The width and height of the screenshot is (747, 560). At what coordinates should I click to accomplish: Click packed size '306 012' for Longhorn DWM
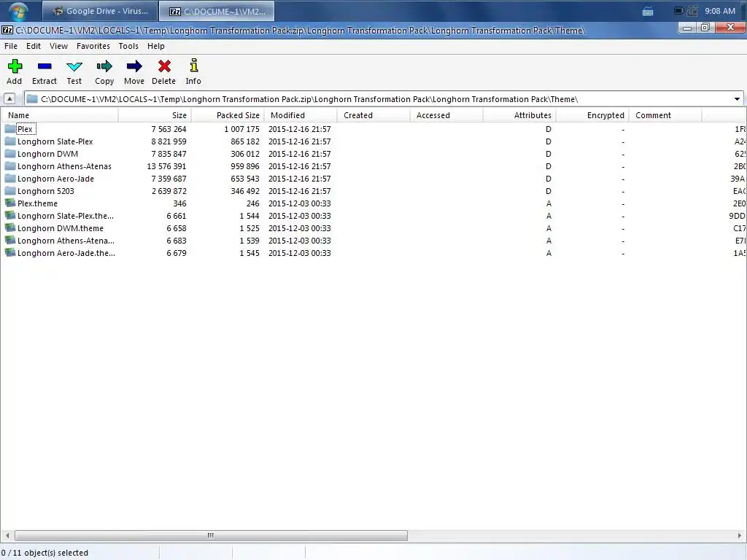(x=245, y=154)
